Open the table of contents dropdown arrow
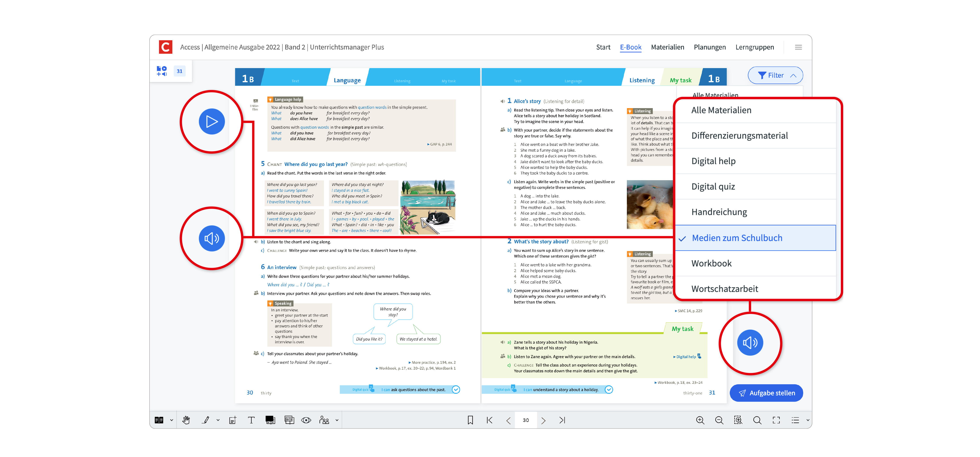This screenshot has height=457, width=980. [x=808, y=420]
